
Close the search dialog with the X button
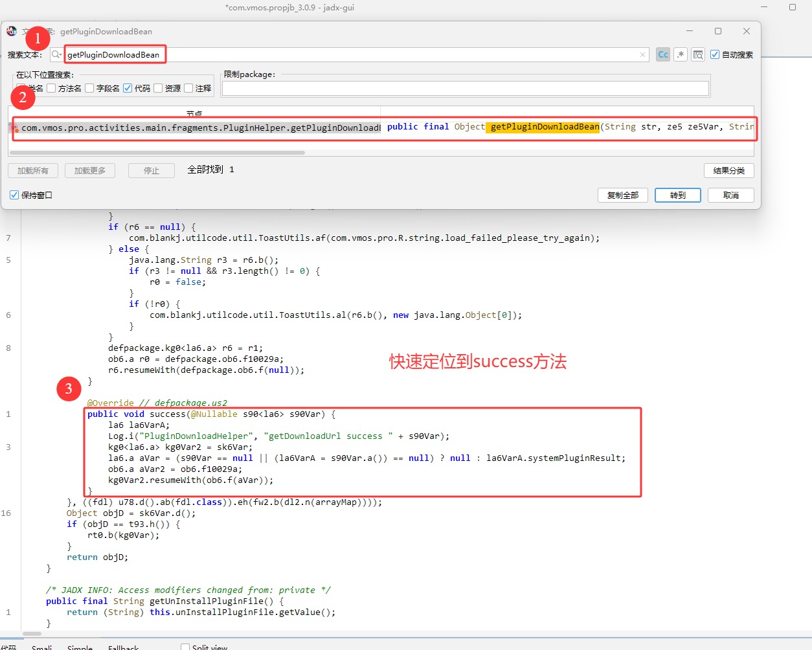click(747, 31)
